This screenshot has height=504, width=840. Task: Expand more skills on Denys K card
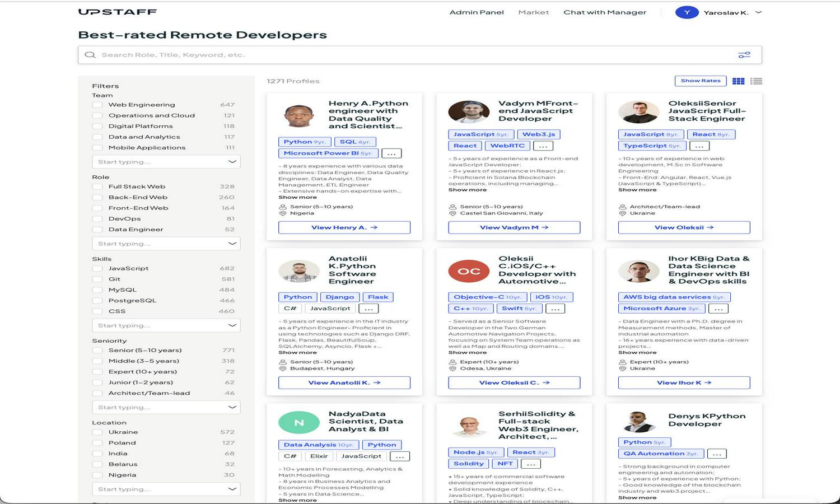coord(717,454)
